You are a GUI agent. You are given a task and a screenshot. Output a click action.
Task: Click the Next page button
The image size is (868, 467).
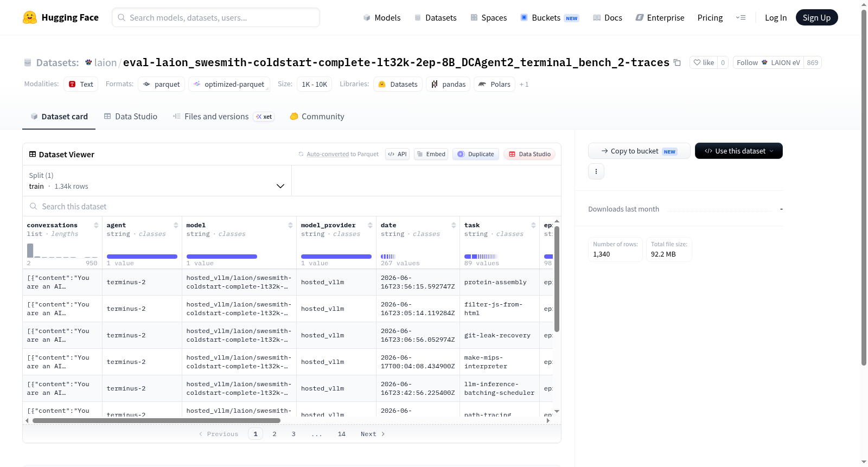point(373,434)
